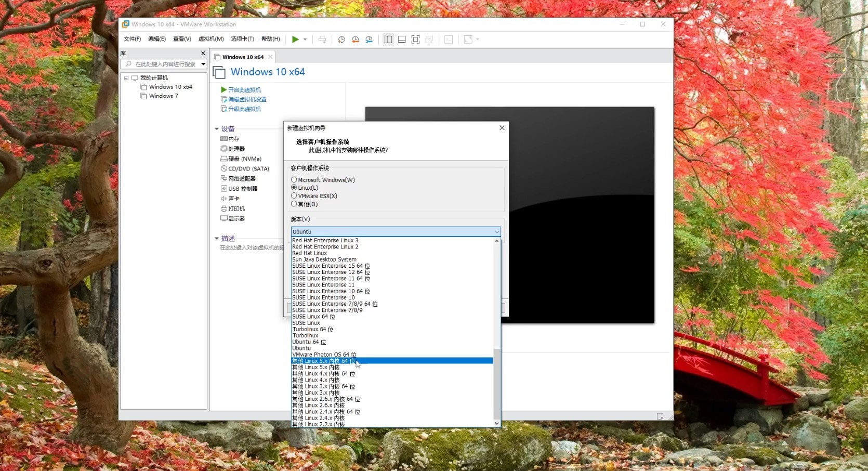The image size is (868, 471).
Task: Click the Unity mode toolbar icon
Action: pos(429,40)
